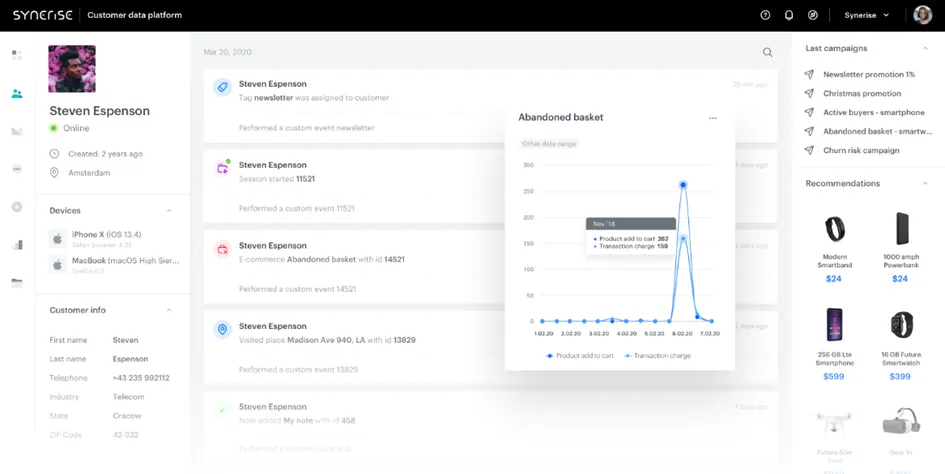Collapse the Recommendations panel
The height and width of the screenshot is (474, 945).
(x=925, y=183)
